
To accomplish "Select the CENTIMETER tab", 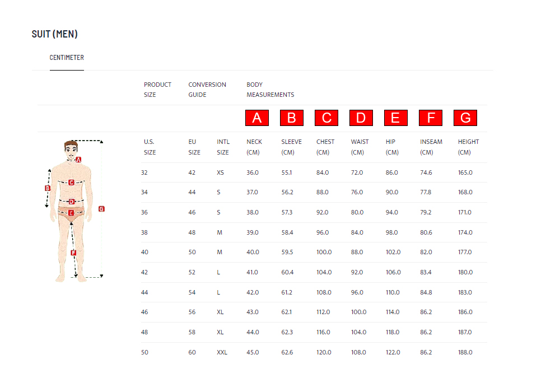I will (x=67, y=58).
